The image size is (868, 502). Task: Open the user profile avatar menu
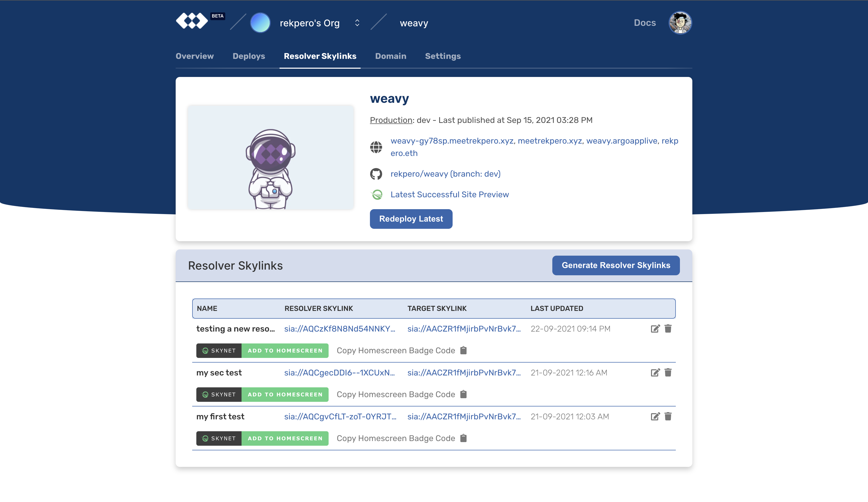tap(680, 23)
